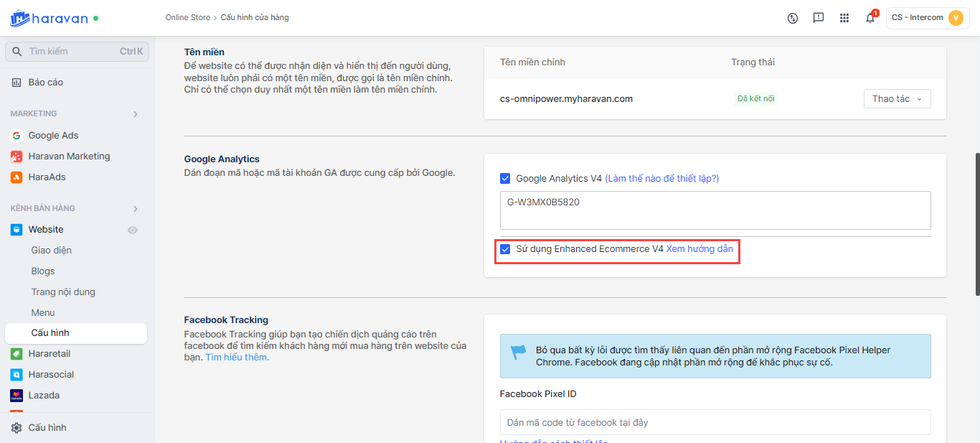Screen dimensions: 980x443
Task: Open the apps grid icon
Action: (844, 18)
